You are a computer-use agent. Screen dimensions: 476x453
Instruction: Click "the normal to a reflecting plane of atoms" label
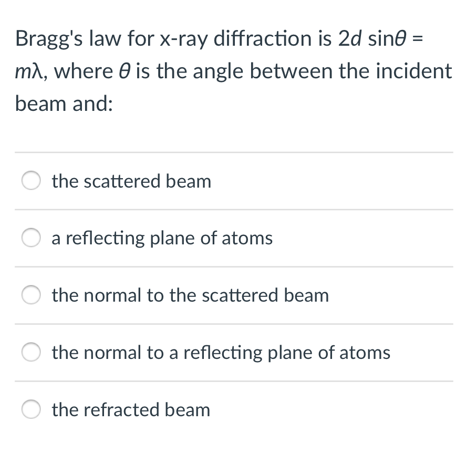[x=221, y=352]
